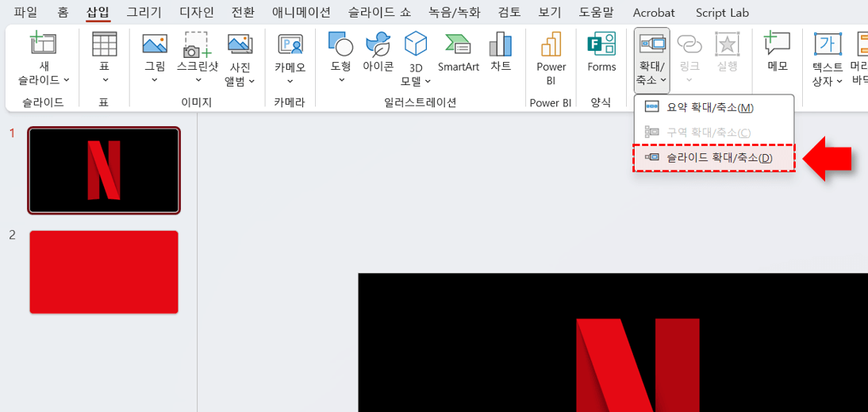868x412 pixels.
Task: Click the 스크린샷 screenshot icon
Action: (198, 44)
